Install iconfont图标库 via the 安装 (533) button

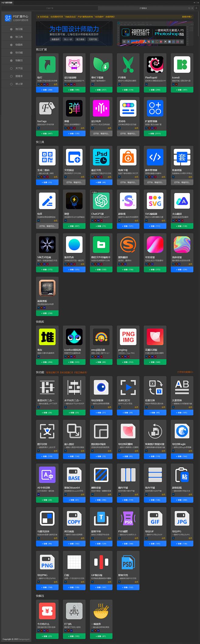[x=74, y=362]
